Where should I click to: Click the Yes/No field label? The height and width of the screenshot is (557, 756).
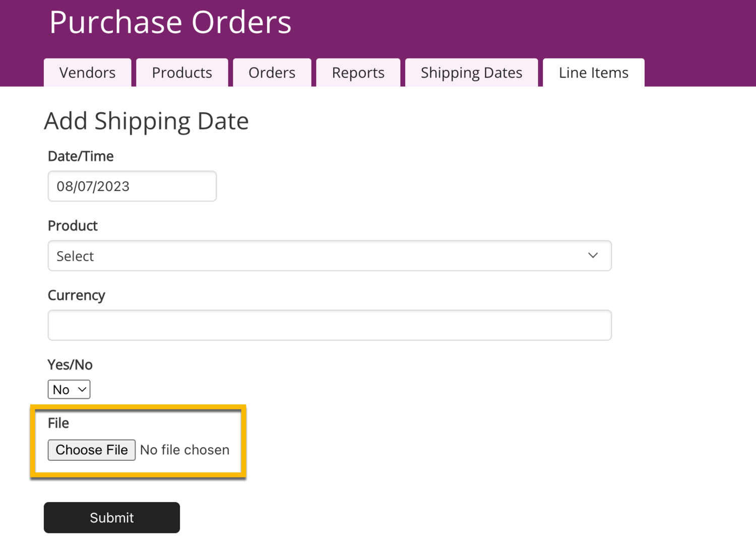(x=70, y=365)
